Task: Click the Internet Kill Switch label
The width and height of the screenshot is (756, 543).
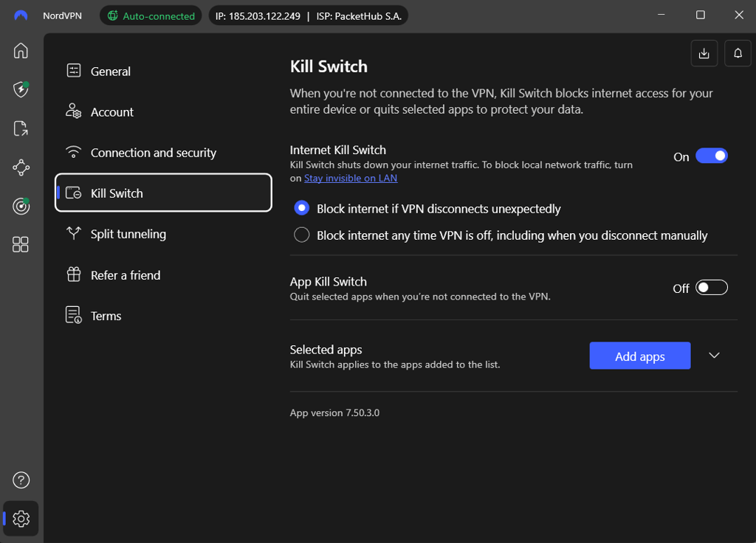Action: (338, 150)
